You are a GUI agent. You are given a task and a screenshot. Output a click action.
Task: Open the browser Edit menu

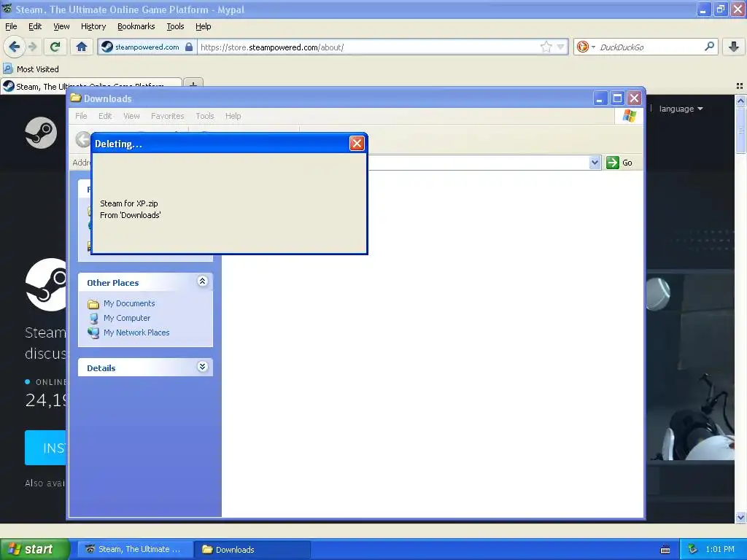[35, 26]
